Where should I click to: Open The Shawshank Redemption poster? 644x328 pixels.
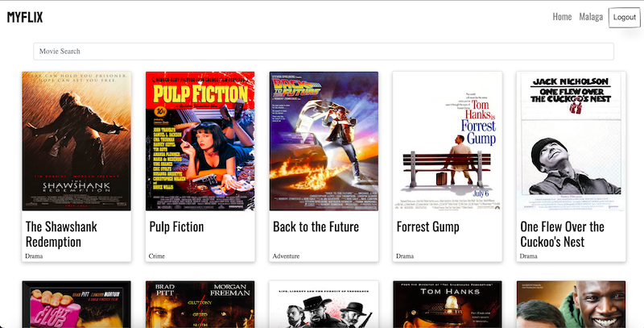(x=76, y=141)
